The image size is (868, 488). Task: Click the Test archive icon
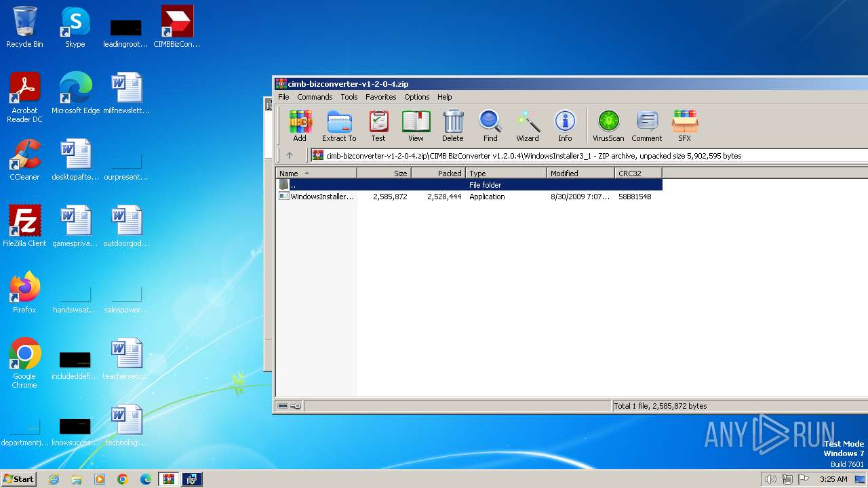(x=378, y=126)
